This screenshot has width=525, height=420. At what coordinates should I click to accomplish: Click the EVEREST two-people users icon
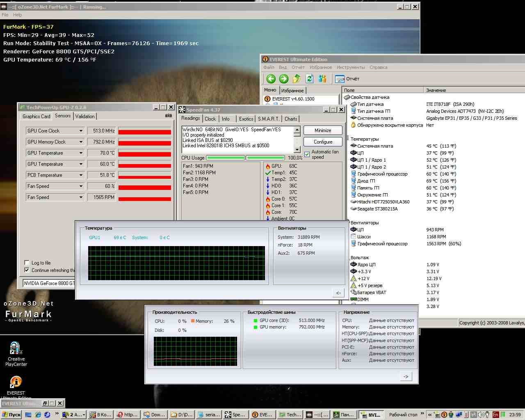(322, 79)
